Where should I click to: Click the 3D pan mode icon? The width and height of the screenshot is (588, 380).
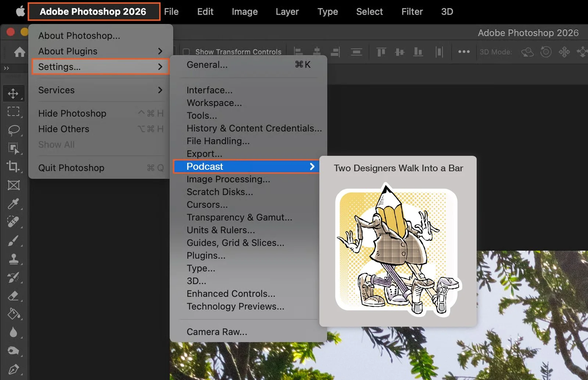pos(564,52)
